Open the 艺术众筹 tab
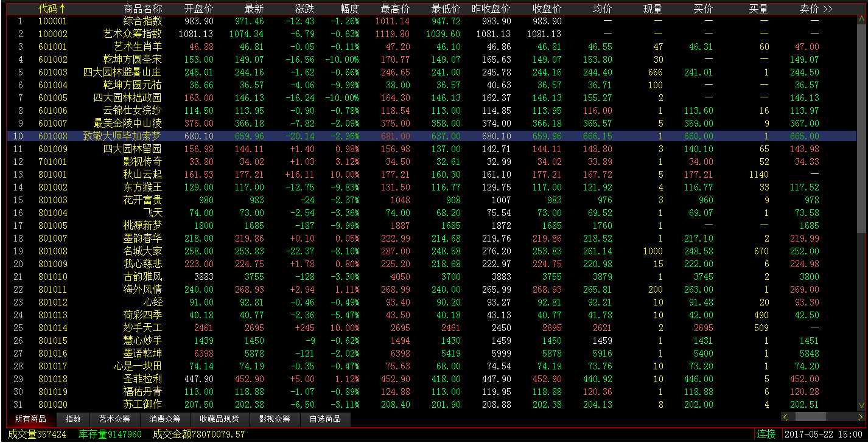Viewport: 868px width, 443px height. click(115, 419)
